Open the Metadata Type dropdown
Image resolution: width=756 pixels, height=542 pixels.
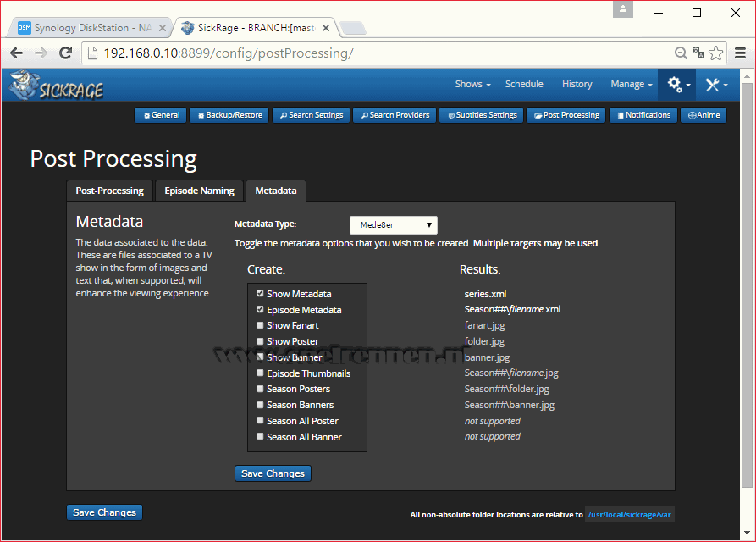(394, 225)
